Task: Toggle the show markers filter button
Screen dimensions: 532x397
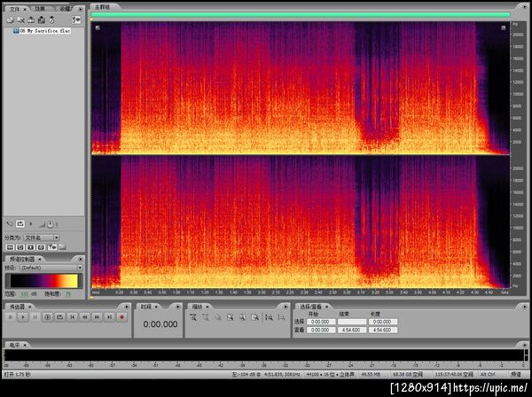Action: (52, 247)
